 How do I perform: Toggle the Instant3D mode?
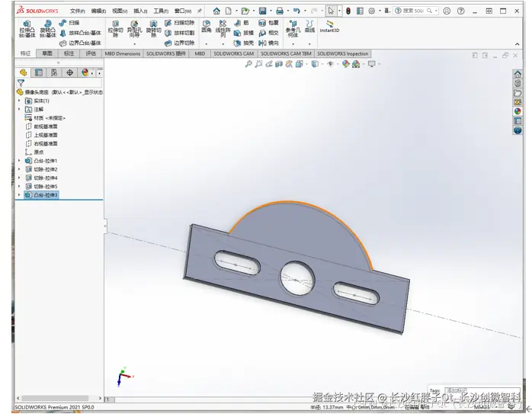[x=328, y=27]
